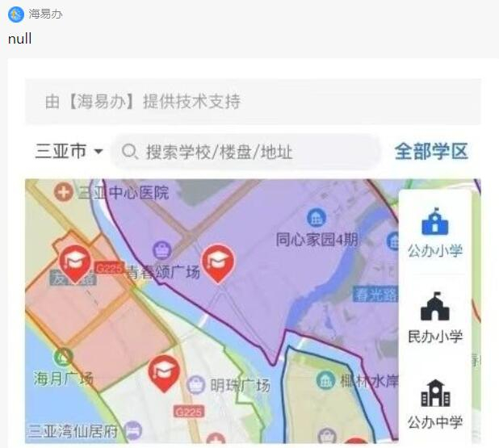
Task: Click the magnifier icon in search bar
Action: pos(130,152)
